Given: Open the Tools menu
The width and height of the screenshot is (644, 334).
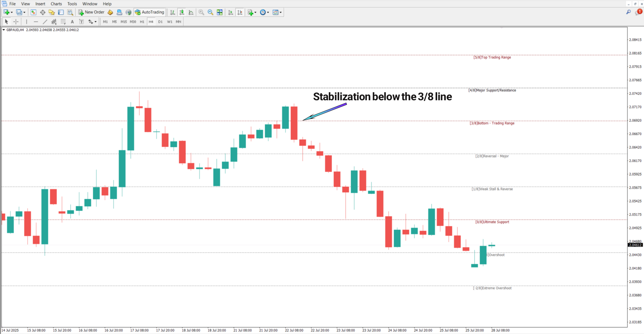Looking at the screenshot, I should pos(72,4).
